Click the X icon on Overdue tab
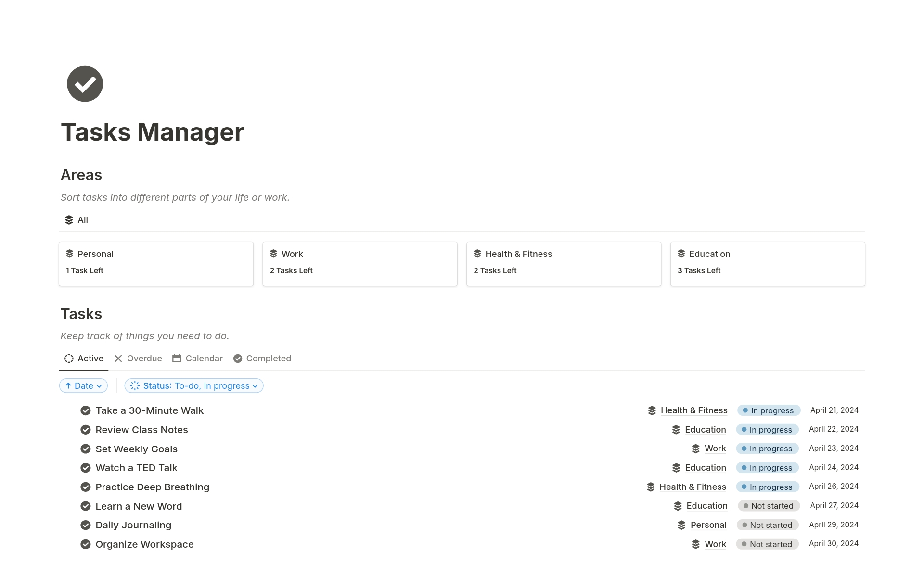Screen dimensions: 924x577 [x=118, y=359]
